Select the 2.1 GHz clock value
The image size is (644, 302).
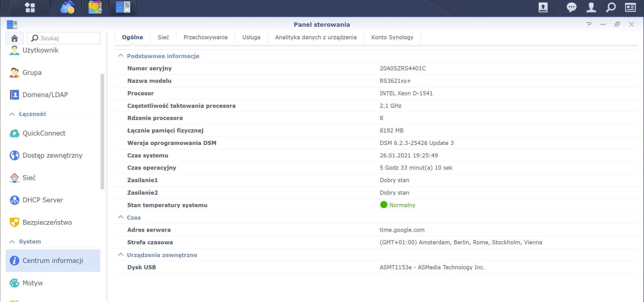pyautogui.click(x=390, y=106)
